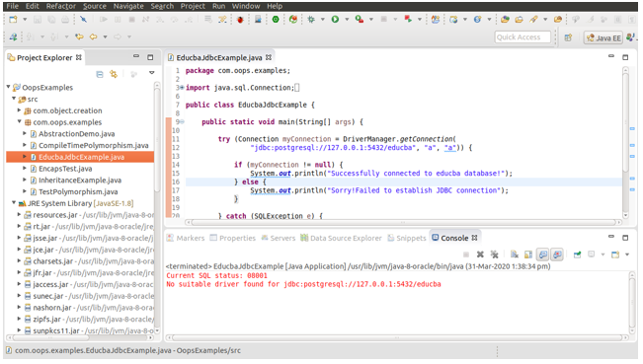Click Collapse All in Project Explorer

click(100, 74)
